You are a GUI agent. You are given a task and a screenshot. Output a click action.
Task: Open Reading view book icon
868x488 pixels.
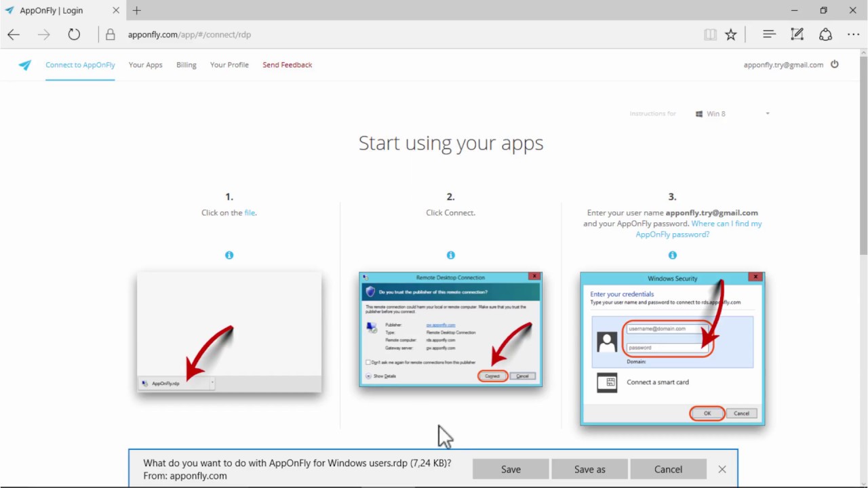tap(710, 35)
